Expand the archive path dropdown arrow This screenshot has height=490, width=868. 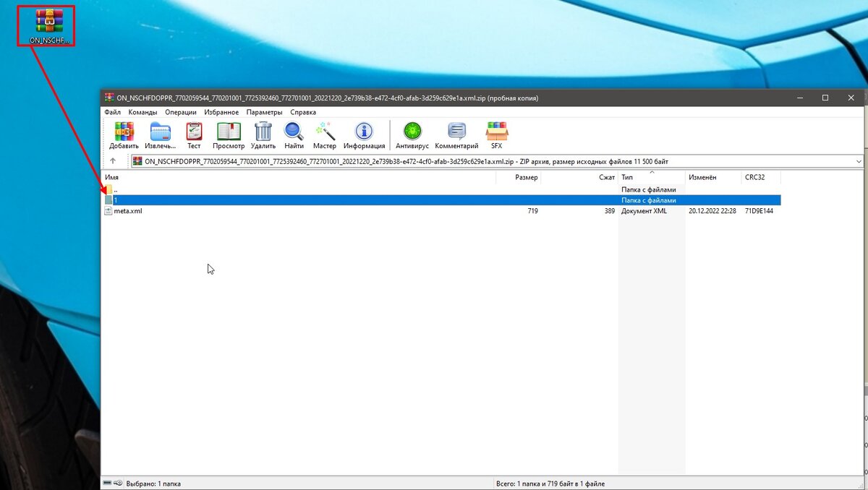[859, 161]
